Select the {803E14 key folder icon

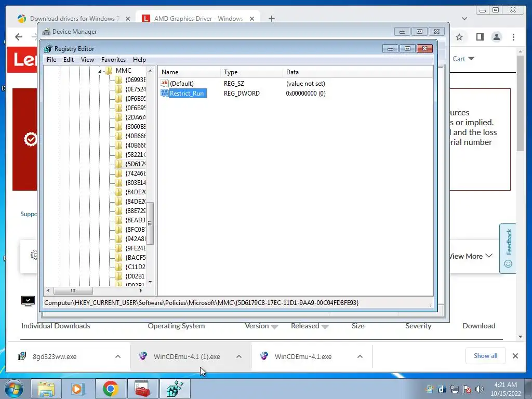coord(119,183)
